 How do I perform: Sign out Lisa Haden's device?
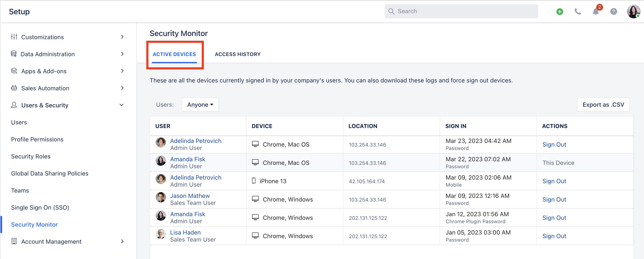pos(554,236)
